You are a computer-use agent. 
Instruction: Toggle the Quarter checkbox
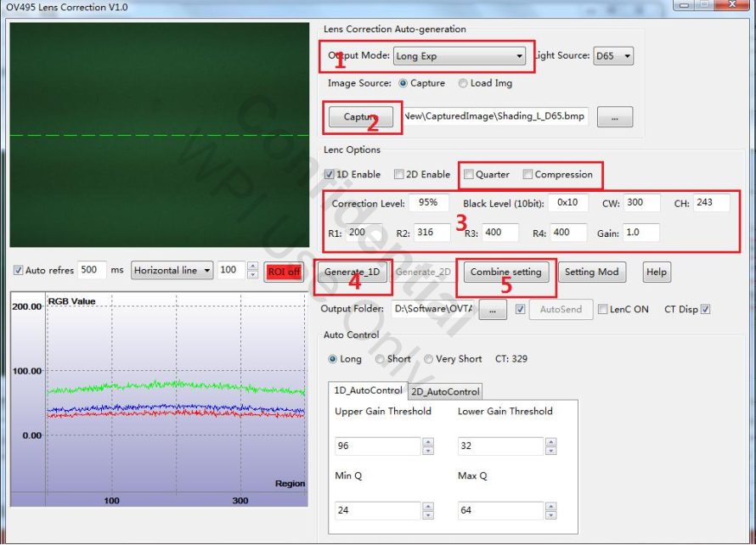pos(469,175)
